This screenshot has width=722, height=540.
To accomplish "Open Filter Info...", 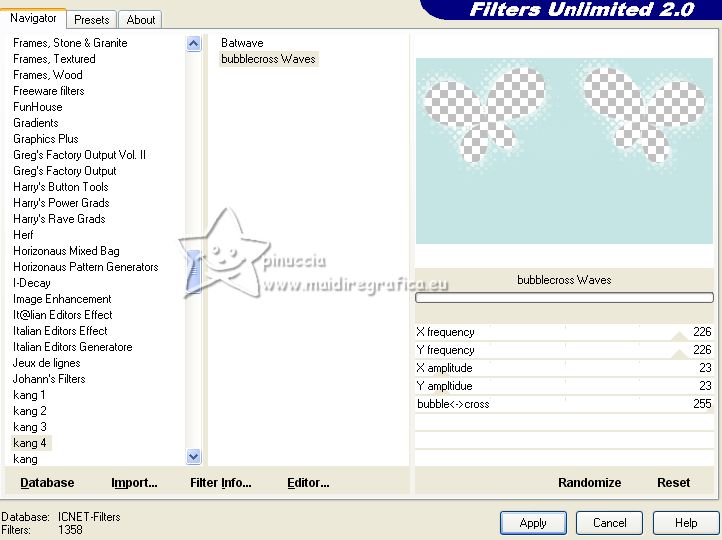I will coord(221,482).
